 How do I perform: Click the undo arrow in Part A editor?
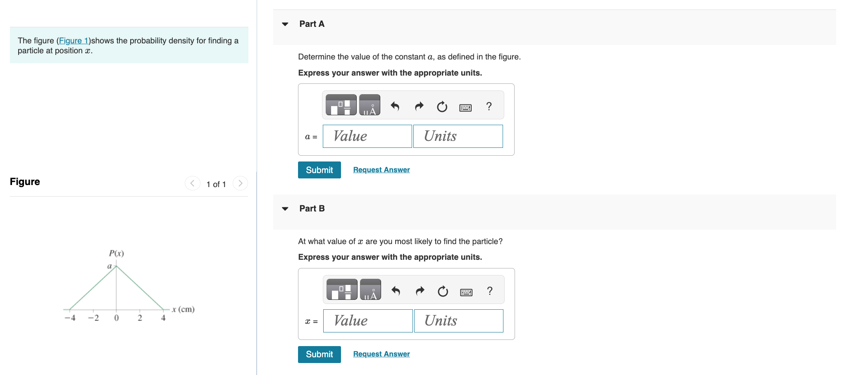[395, 106]
